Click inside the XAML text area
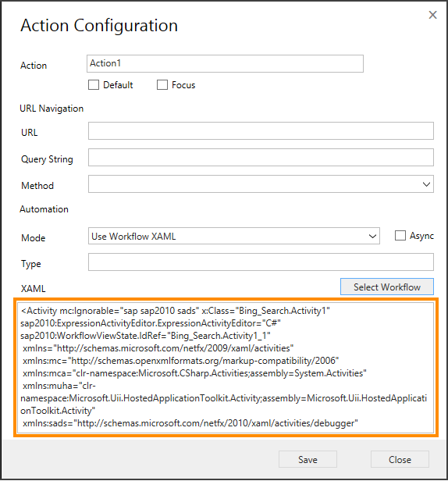 coord(226,368)
